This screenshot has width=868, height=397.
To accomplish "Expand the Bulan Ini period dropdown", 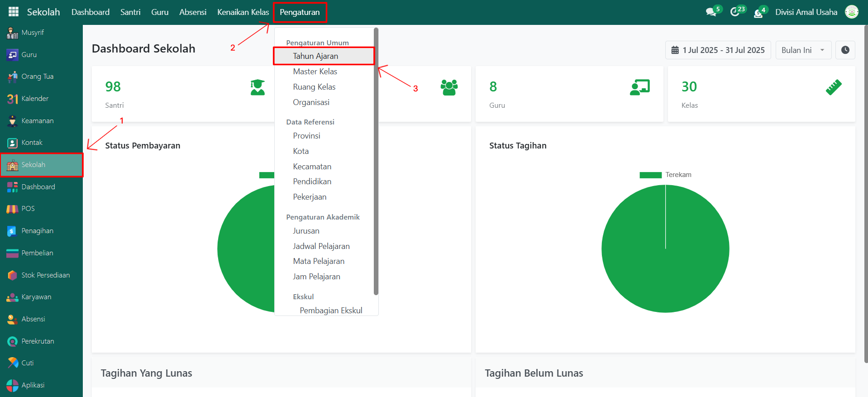I will 803,50.
